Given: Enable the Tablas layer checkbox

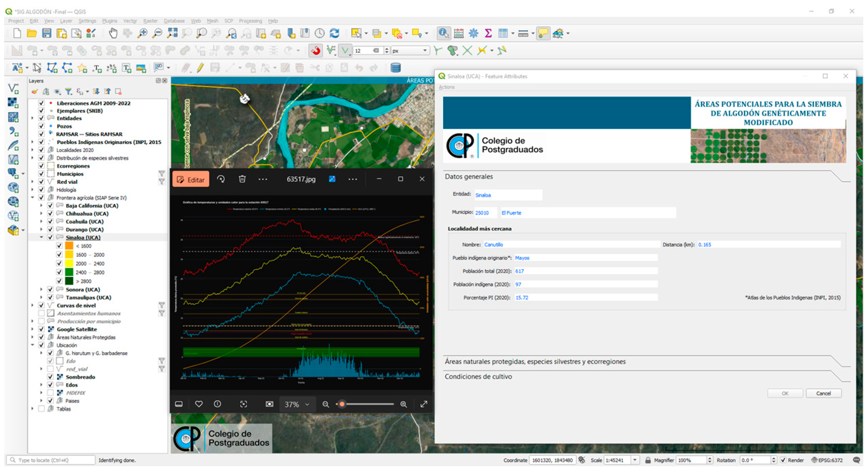Looking at the screenshot, I should [41, 409].
